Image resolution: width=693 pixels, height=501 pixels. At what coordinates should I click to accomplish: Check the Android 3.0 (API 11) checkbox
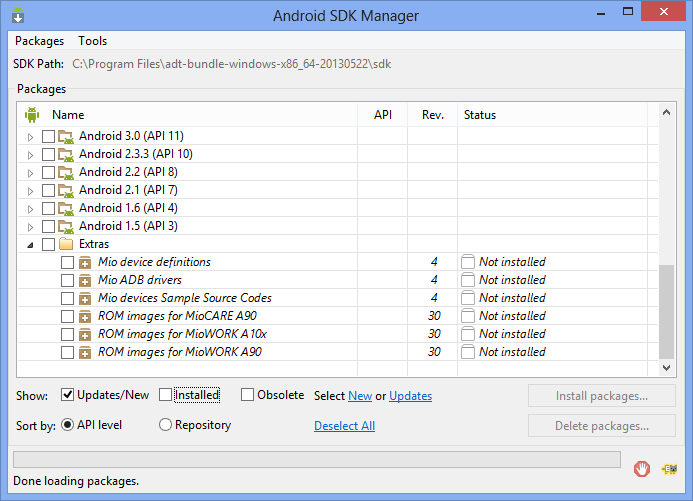click(x=48, y=137)
